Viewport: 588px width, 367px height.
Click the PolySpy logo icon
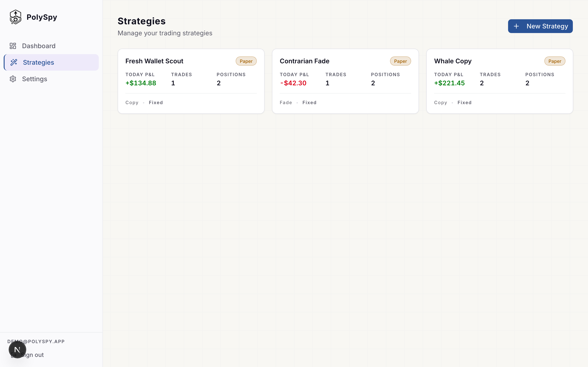[16, 17]
